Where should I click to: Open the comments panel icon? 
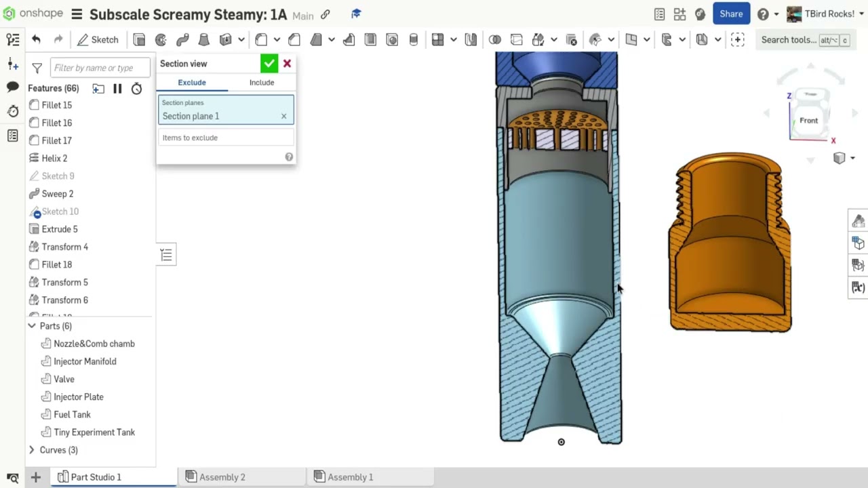pyautogui.click(x=12, y=87)
